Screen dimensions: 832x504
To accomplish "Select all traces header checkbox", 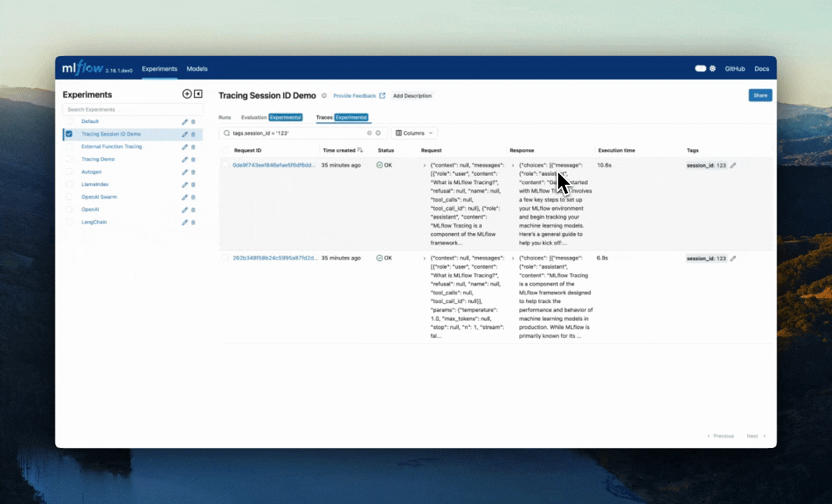I will [x=225, y=150].
